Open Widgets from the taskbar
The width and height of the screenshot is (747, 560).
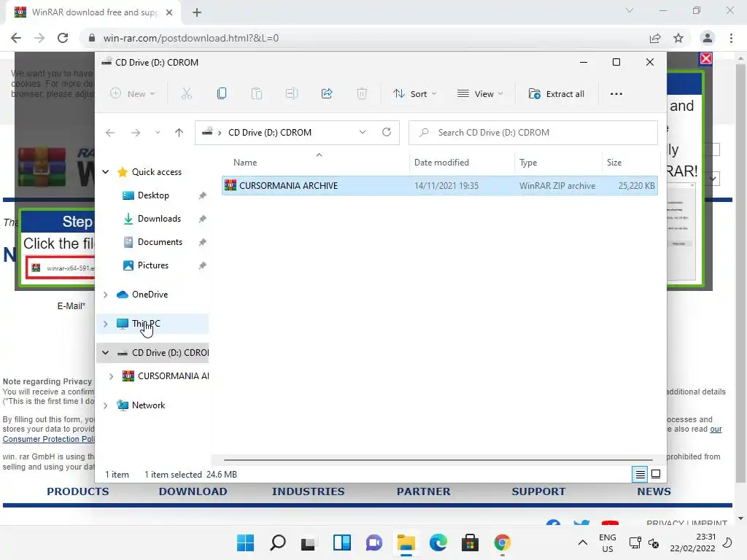[341, 542]
